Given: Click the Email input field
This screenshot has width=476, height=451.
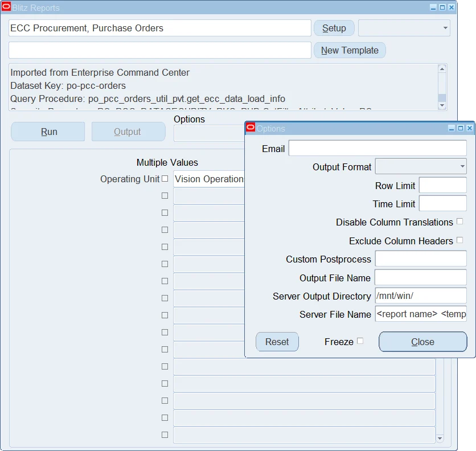Looking at the screenshot, I should point(377,148).
